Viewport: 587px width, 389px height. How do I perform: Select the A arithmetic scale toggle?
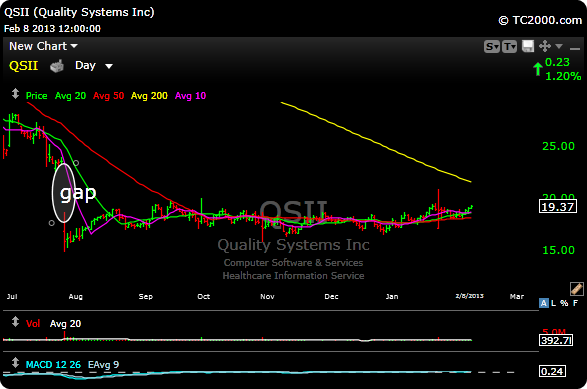(544, 303)
